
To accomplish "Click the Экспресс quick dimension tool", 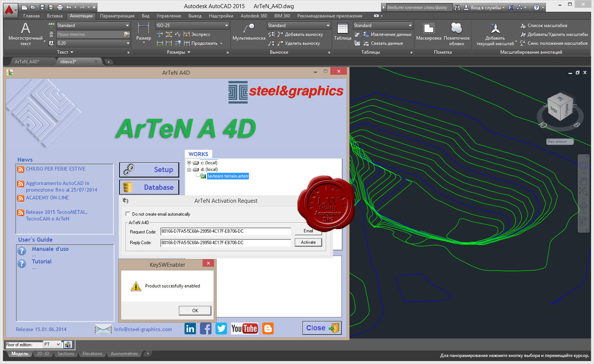I will pyautogui.click(x=197, y=34).
